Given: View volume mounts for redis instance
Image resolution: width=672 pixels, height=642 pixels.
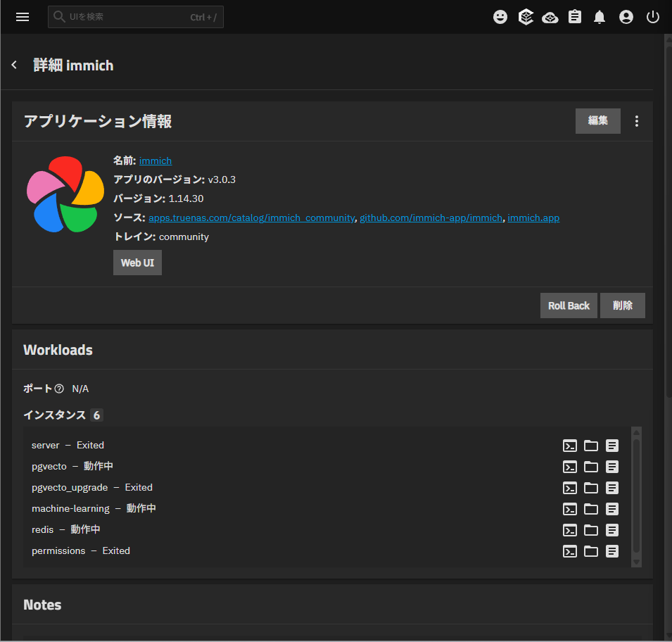Looking at the screenshot, I should coord(591,530).
